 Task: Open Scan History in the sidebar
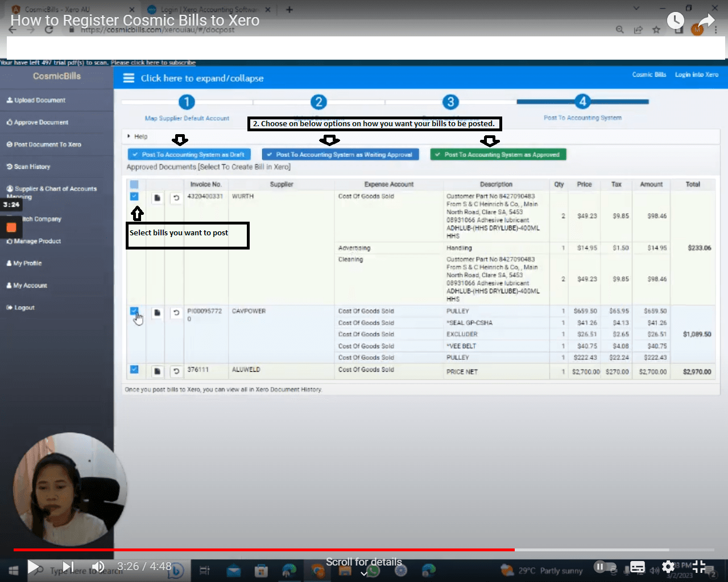(x=28, y=167)
